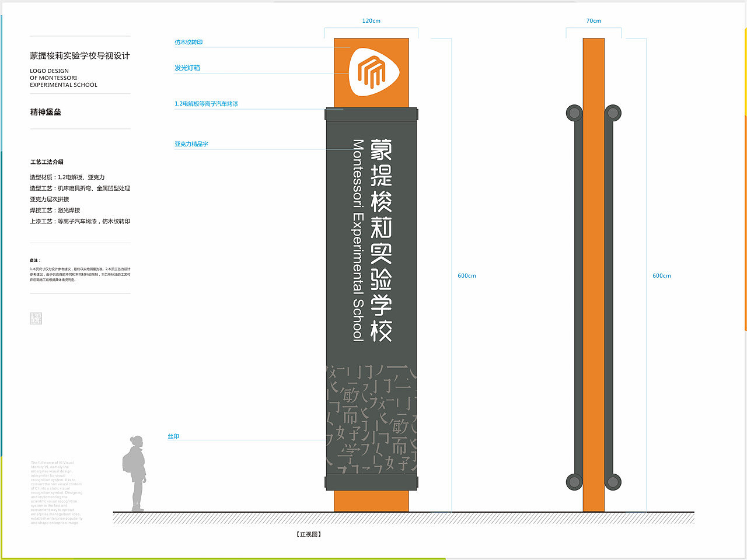Expand the 工艺工法介绍 section
This screenshot has height=560, width=747.
[47, 162]
